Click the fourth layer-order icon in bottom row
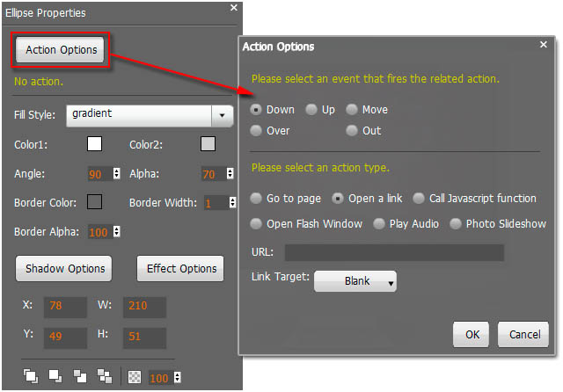 [x=105, y=376]
